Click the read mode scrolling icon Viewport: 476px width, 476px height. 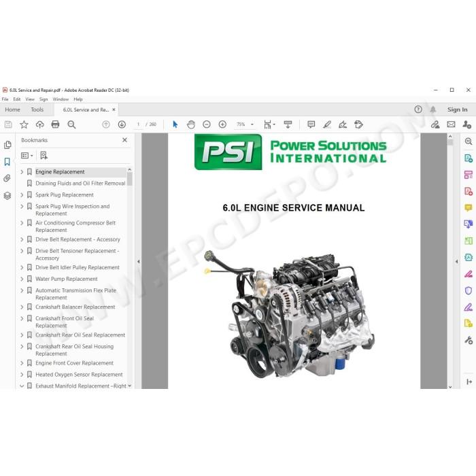tap(288, 124)
